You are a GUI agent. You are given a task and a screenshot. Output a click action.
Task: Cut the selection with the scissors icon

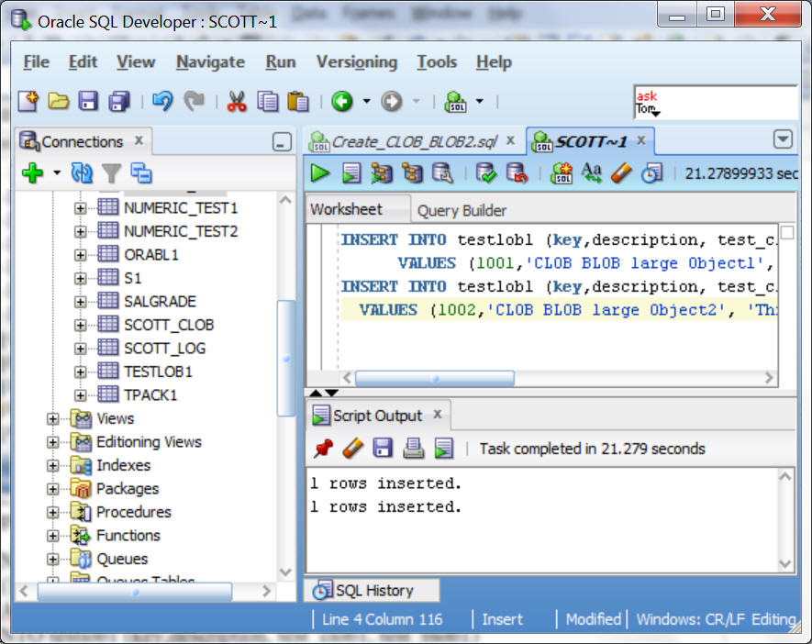tap(237, 101)
